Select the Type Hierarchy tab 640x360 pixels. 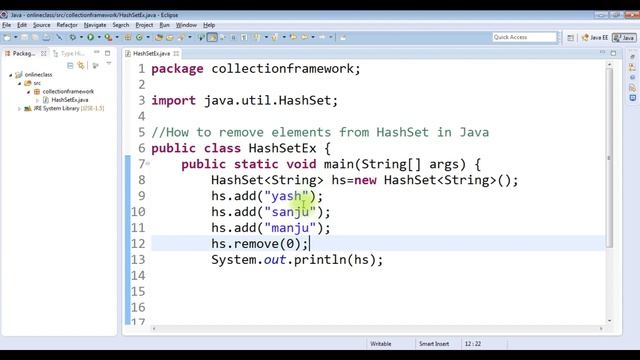(x=69, y=53)
